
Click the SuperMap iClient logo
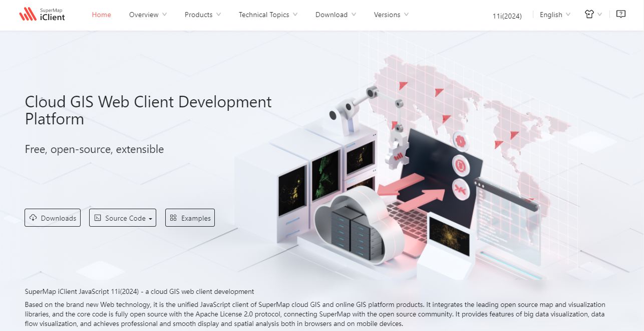click(x=42, y=15)
